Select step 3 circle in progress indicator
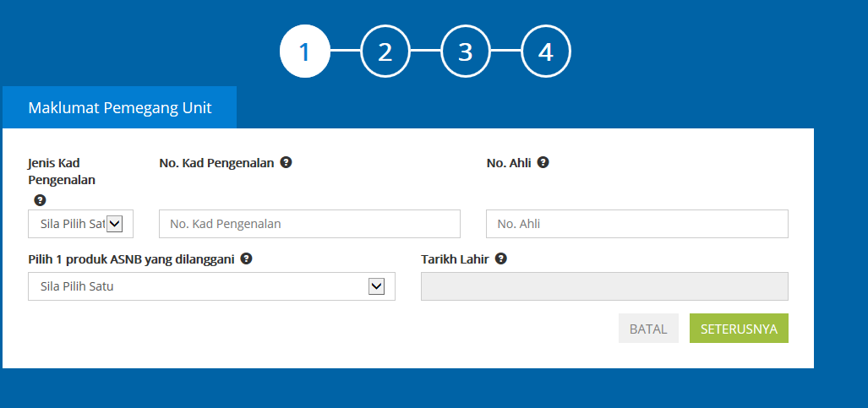 (x=466, y=52)
